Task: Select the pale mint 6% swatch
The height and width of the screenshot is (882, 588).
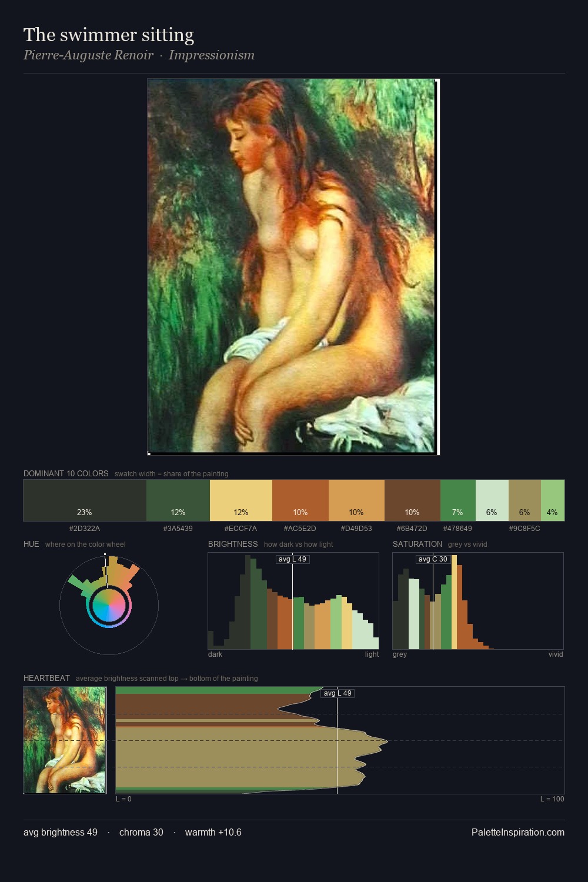Action: coord(492,500)
